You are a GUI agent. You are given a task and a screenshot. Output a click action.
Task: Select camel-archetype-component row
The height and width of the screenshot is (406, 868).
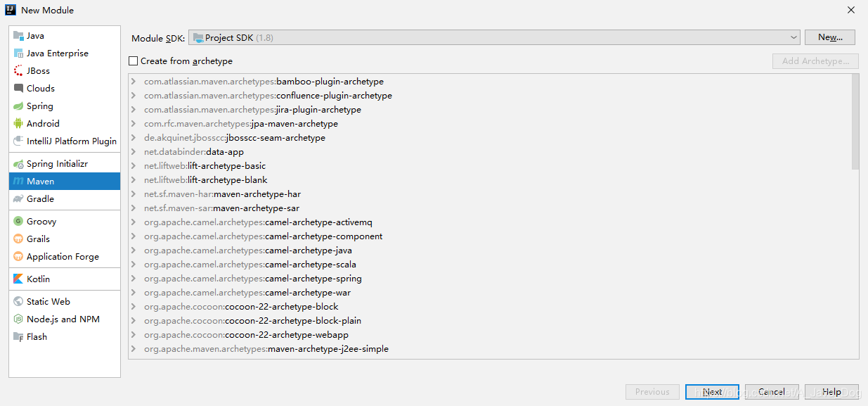[489, 236]
